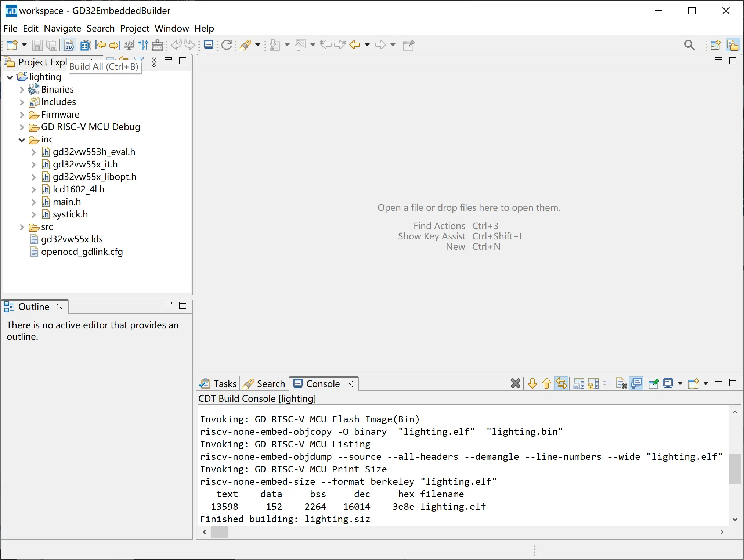Click the console horizontal scrollbar thumb
Screen dimensions: 744x560
click(x=219, y=532)
